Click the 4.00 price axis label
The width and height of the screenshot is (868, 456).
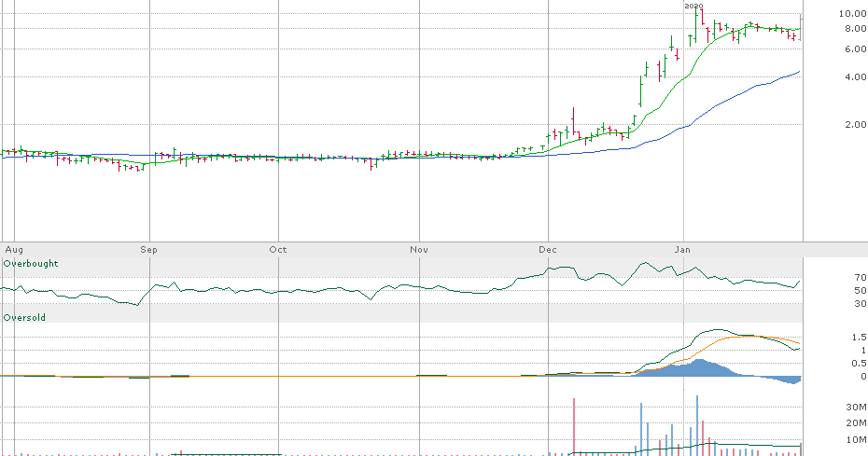pos(856,76)
